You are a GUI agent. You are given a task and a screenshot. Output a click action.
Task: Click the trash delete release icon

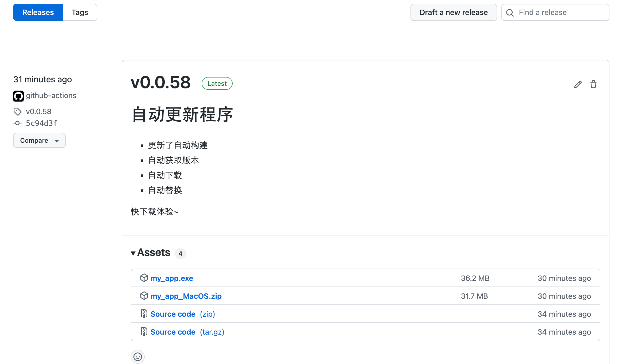(x=593, y=84)
